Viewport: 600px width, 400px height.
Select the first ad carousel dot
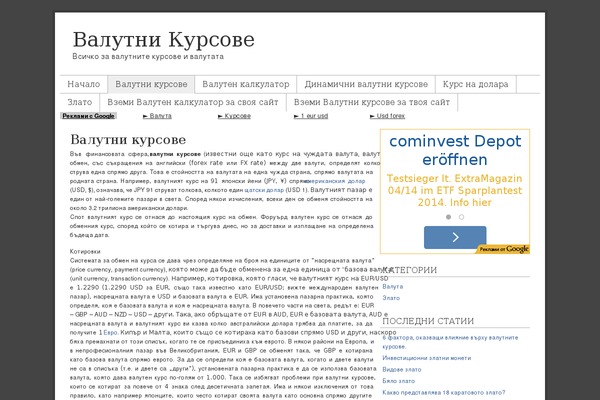pyautogui.click(x=448, y=217)
